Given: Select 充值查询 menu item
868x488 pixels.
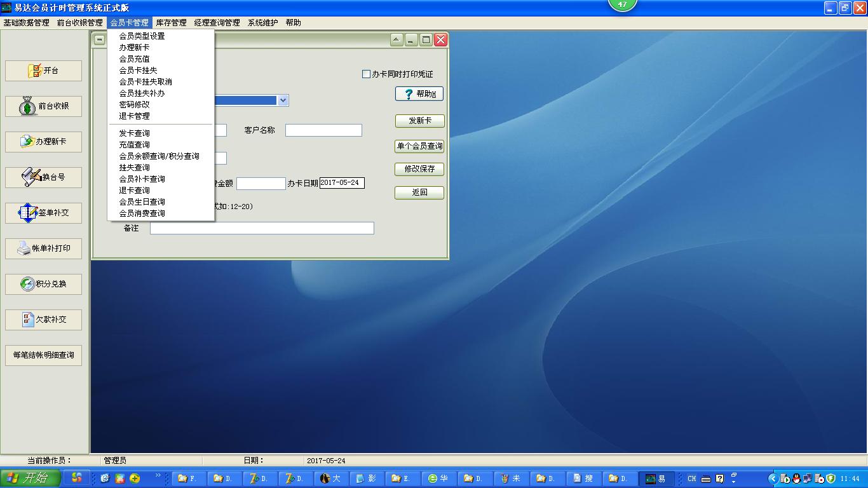Looking at the screenshot, I should [161, 145].
